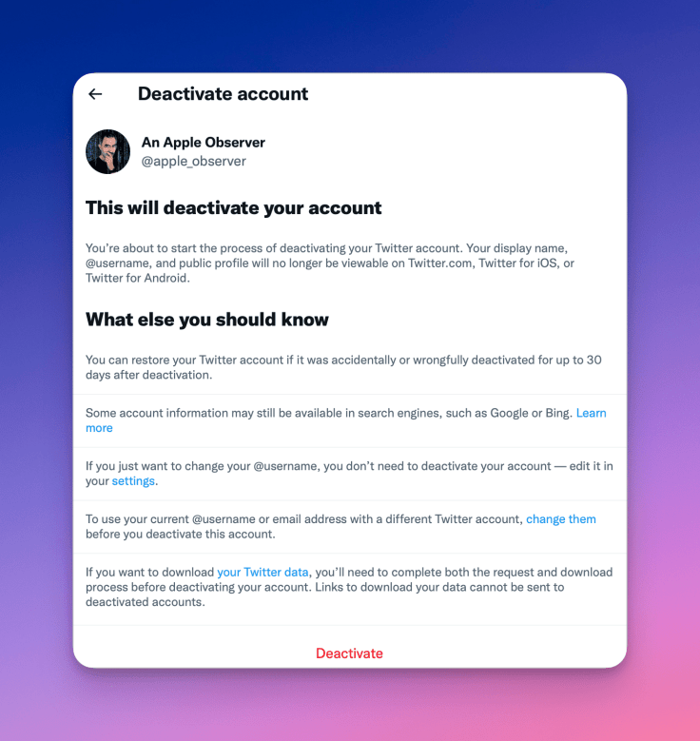The height and width of the screenshot is (741, 700).
Task: Select the change your @username notice row
Action: pyautogui.click(x=349, y=474)
